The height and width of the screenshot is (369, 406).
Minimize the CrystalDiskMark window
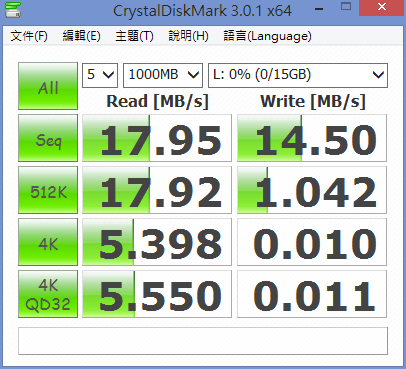tap(319, 9)
